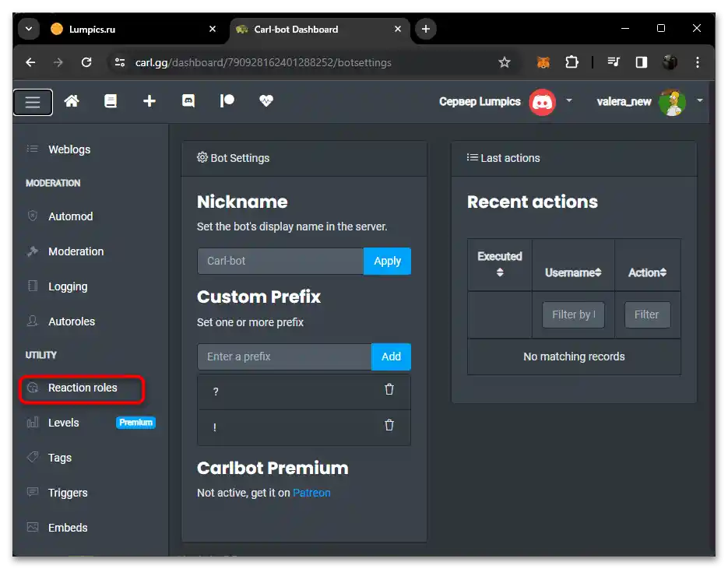Expand the Сервер Lumpics server dropdown

point(569,100)
